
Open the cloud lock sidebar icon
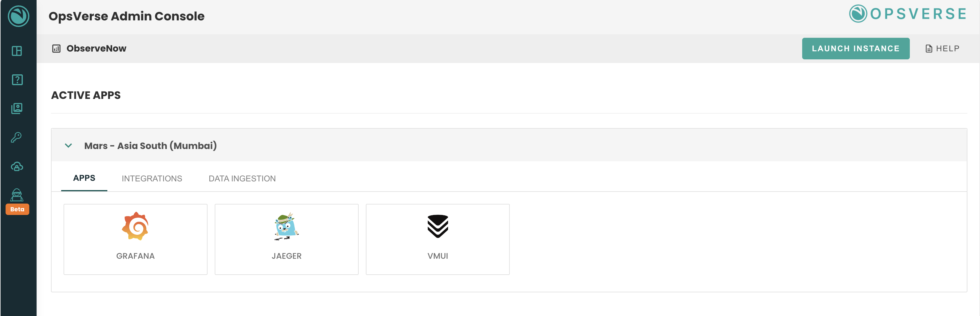tap(17, 167)
